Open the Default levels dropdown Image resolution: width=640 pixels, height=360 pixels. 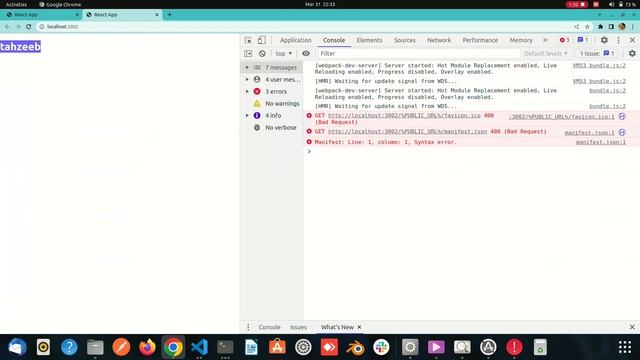pos(545,53)
